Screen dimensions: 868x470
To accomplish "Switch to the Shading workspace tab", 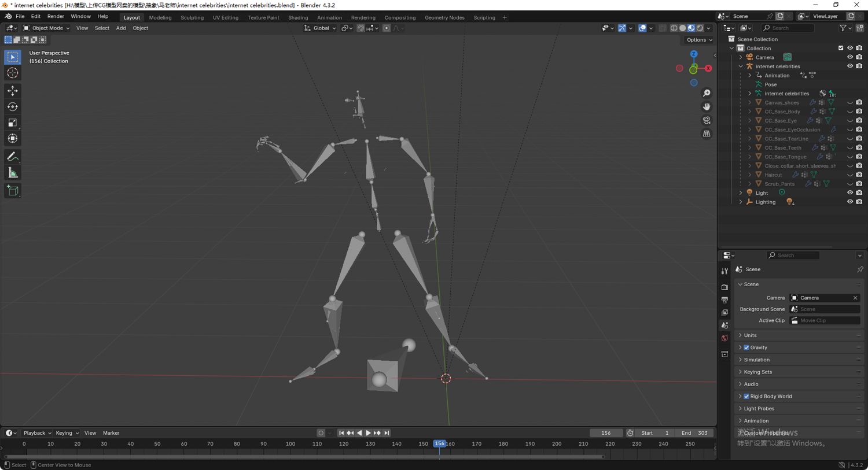I will pyautogui.click(x=298, y=17).
